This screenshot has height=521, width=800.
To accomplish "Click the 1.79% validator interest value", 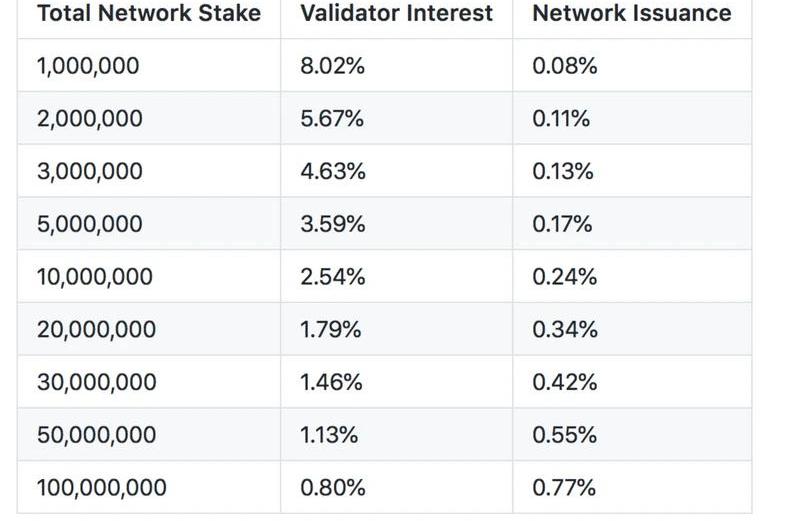I will tap(330, 330).
